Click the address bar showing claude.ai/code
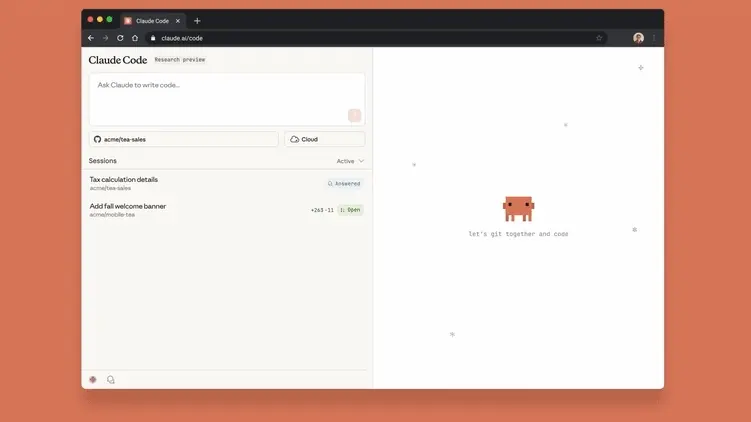 [376, 38]
